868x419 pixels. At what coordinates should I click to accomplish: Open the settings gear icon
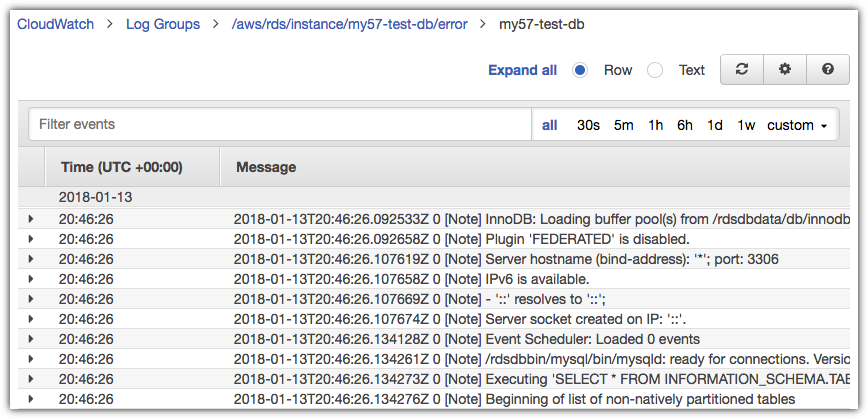point(785,69)
